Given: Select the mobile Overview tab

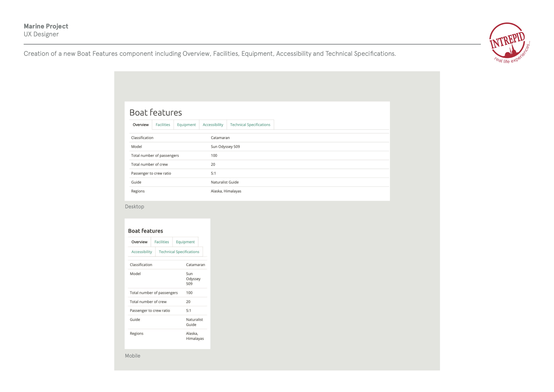Looking at the screenshot, I should point(139,242).
